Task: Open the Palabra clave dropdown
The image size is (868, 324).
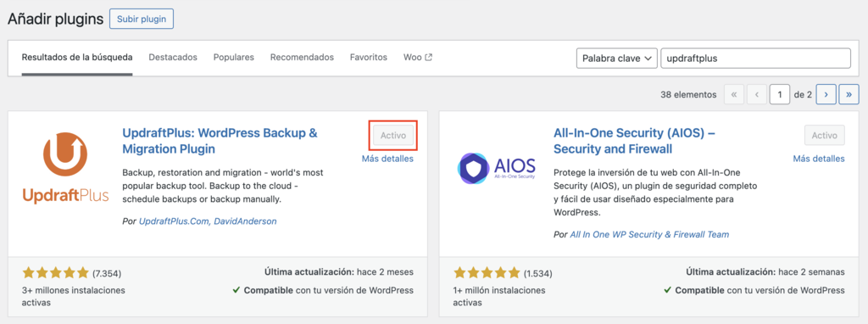Action: click(617, 59)
